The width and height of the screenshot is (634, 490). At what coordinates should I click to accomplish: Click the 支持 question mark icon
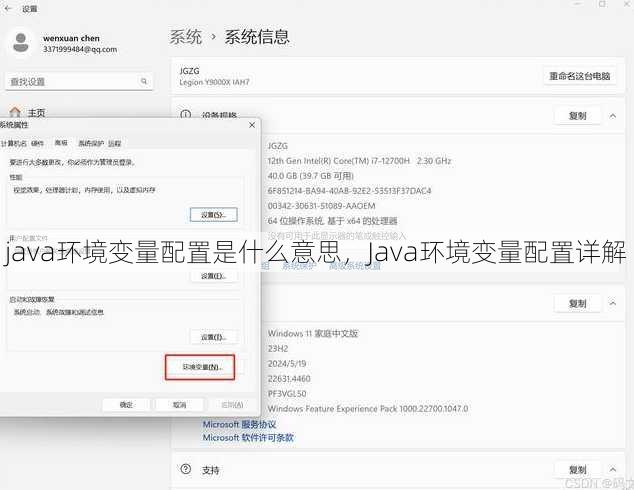[x=186, y=469]
